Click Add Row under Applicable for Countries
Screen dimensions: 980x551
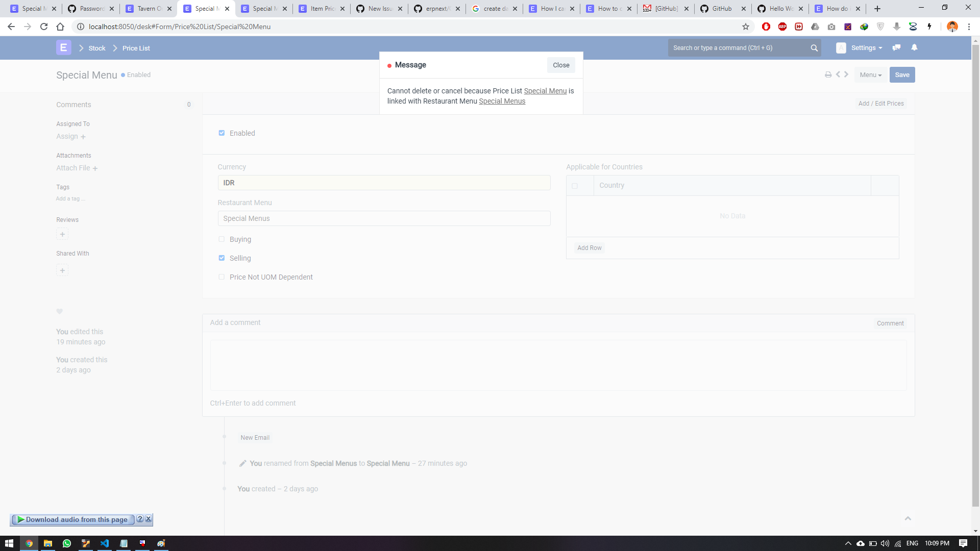(589, 247)
